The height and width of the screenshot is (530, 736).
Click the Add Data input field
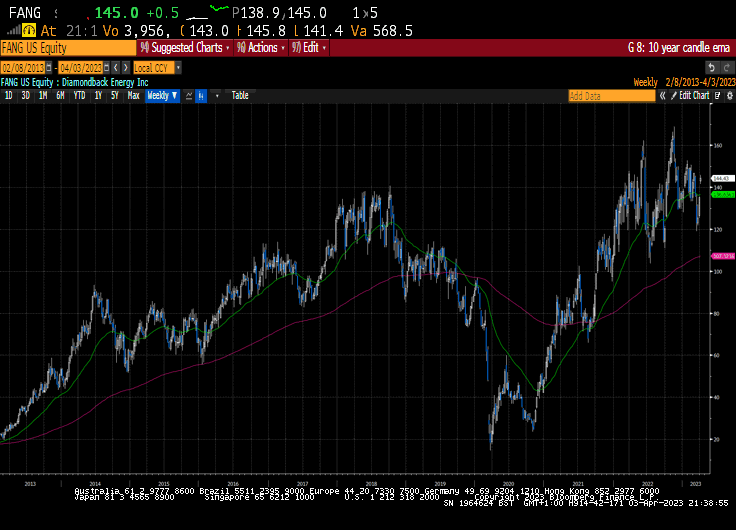tap(612, 96)
